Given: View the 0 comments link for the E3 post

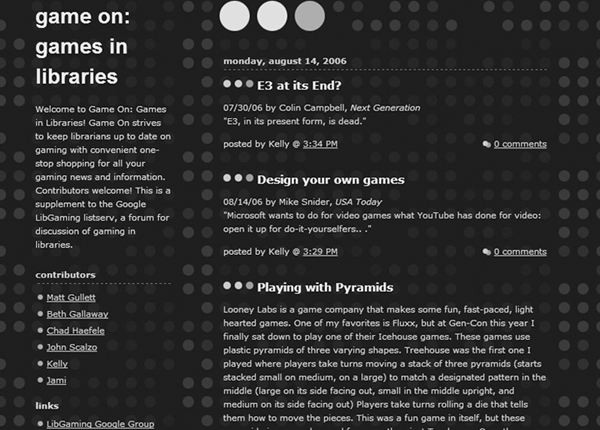Looking at the screenshot, I should (x=520, y=144).
